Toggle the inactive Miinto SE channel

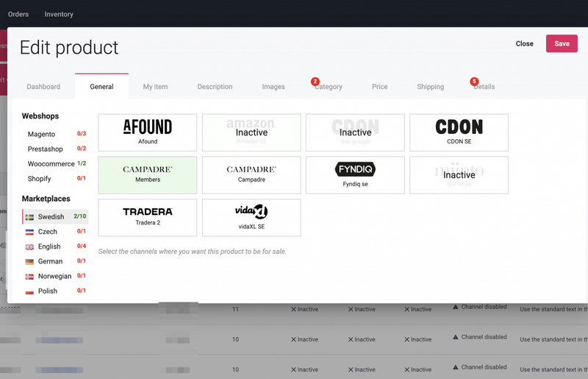[x=459, y=175]
